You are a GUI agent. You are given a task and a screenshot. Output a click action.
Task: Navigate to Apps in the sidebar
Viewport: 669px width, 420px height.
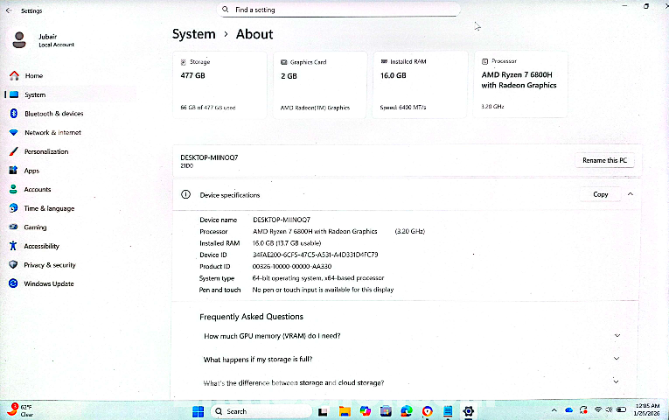pos(32,171)
